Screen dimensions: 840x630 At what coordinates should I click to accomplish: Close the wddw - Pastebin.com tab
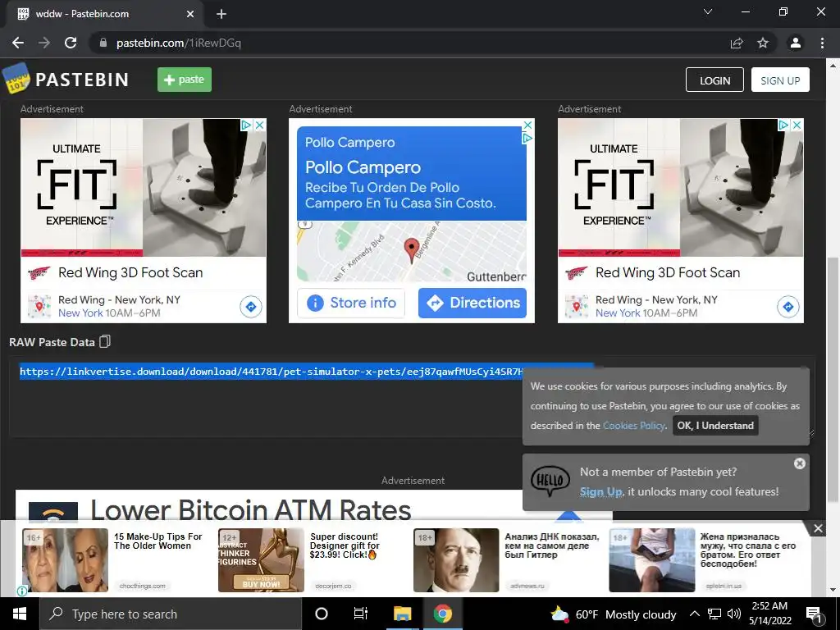point(190,14)
